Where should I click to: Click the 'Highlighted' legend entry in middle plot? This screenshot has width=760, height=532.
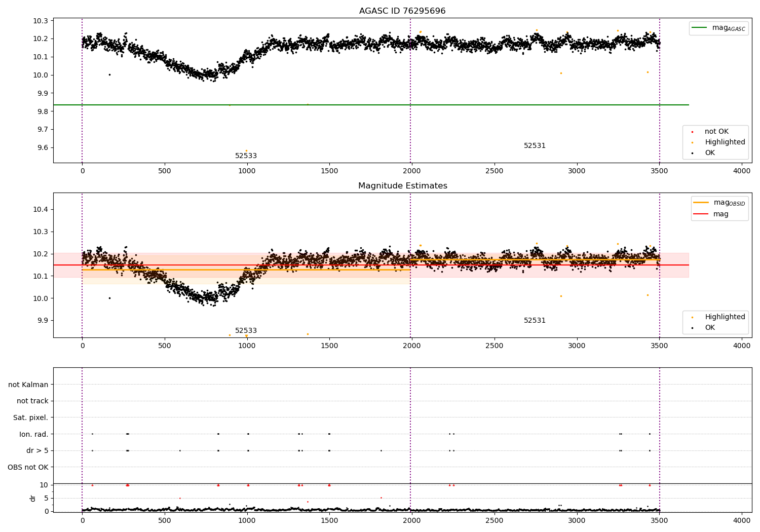tap(719, 317)
